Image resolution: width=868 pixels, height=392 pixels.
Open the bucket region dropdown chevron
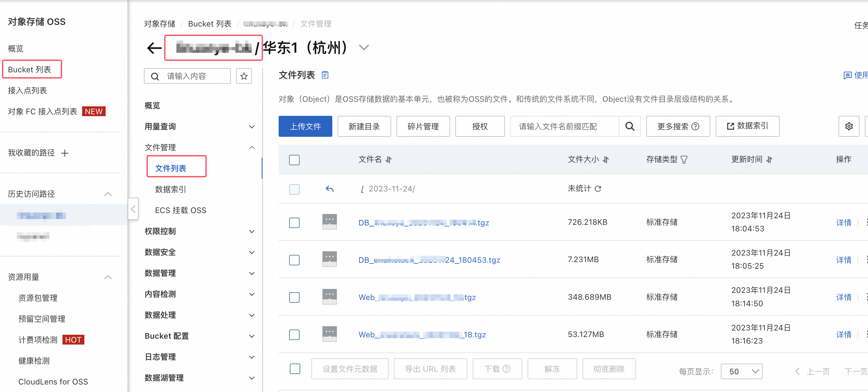[x=364, y=47]
